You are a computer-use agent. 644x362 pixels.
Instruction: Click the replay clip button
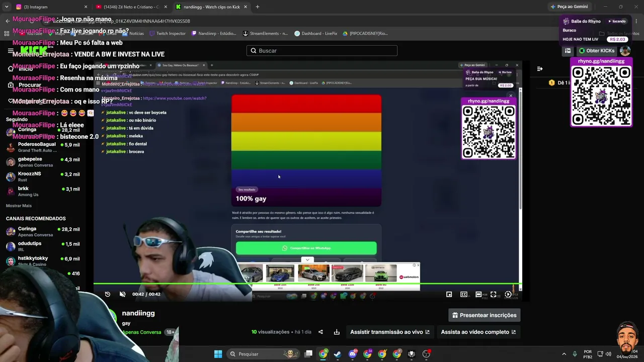coord(108,294)
